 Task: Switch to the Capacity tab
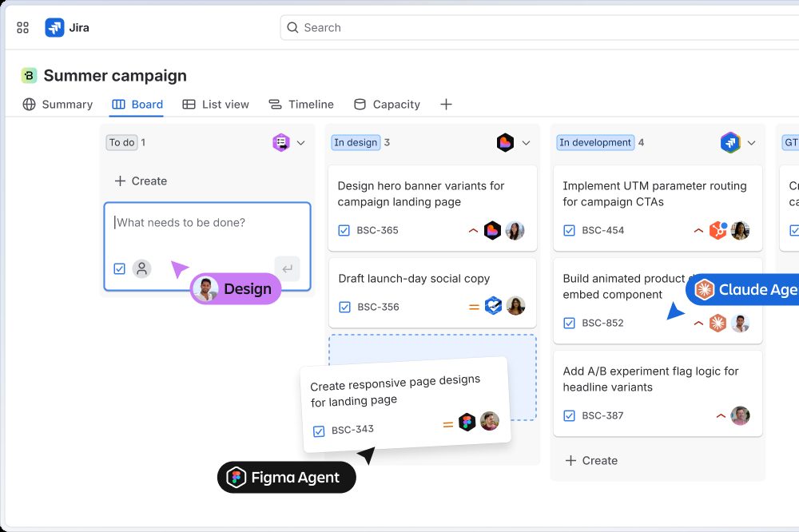[x=387, y=105]
